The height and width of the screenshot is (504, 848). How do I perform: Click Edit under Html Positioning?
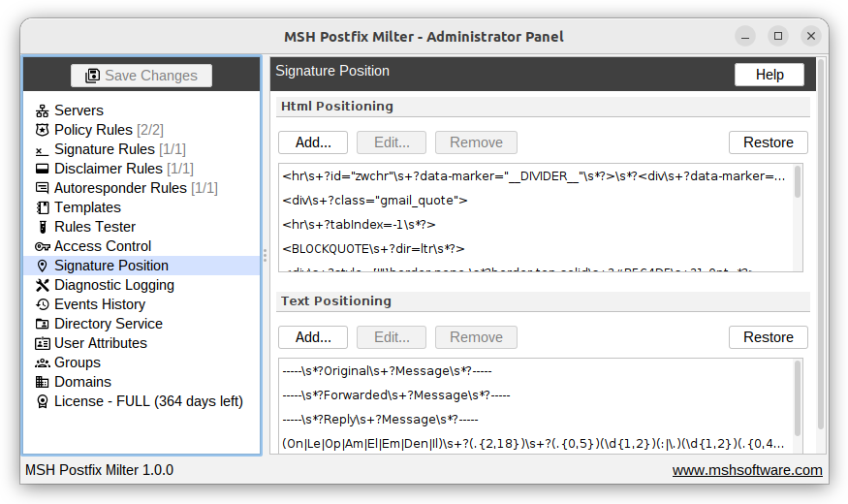pos(392,142)
